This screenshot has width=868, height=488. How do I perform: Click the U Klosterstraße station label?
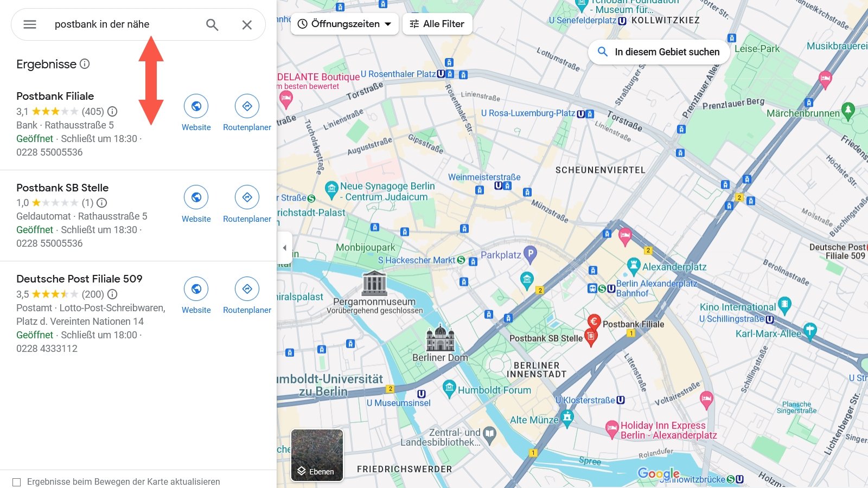pos(585,400)
